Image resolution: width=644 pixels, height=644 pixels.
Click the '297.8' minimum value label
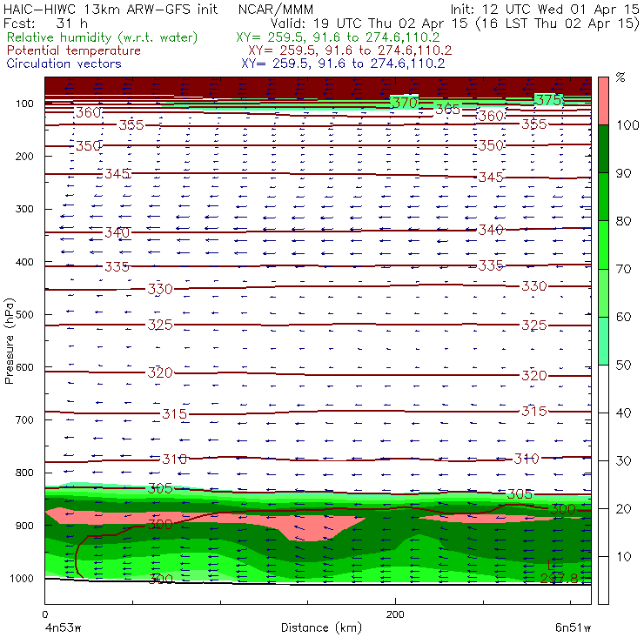pos(560,578)
